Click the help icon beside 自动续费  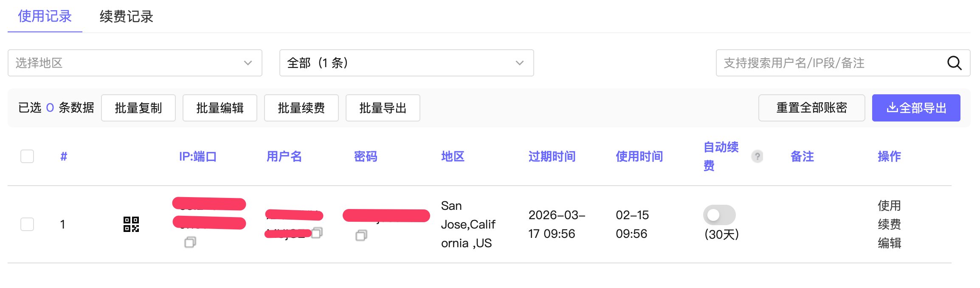(757, 156)
